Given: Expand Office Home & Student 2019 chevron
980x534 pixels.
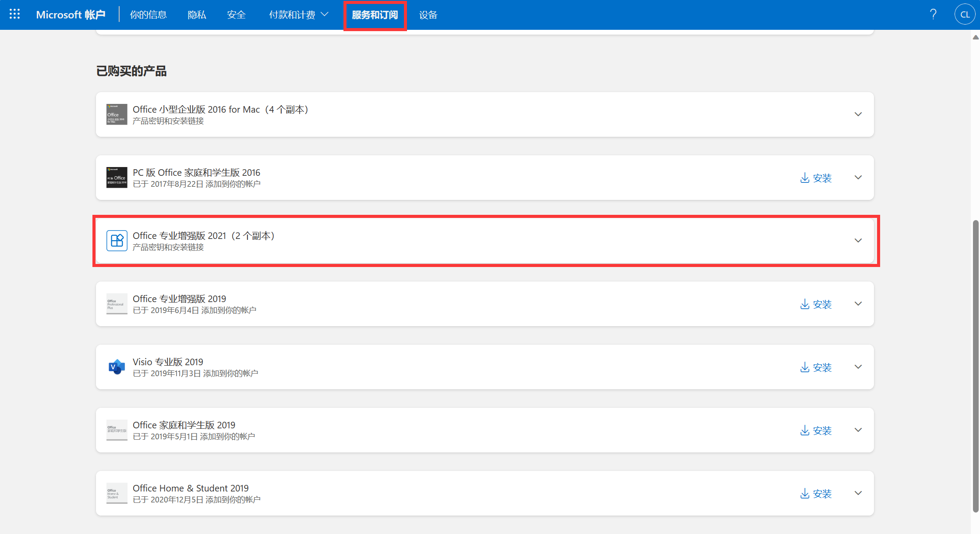Looking at the screenshot, I should (858, 493).
